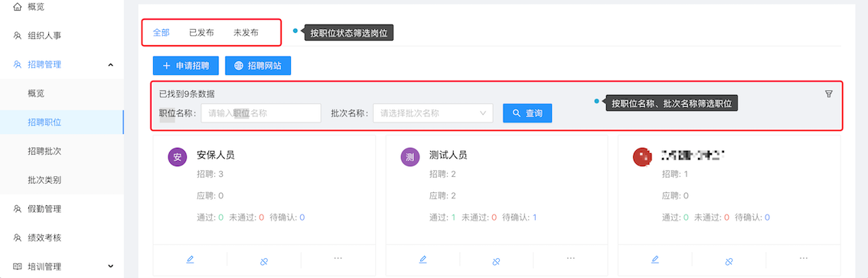Switch to the 已发布 tab

201,33
